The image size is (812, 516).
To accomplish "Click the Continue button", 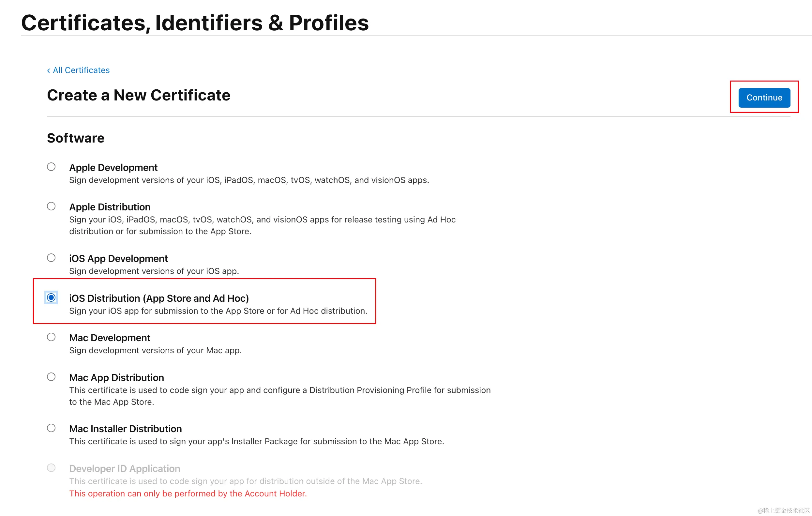I will click(764, 98).
